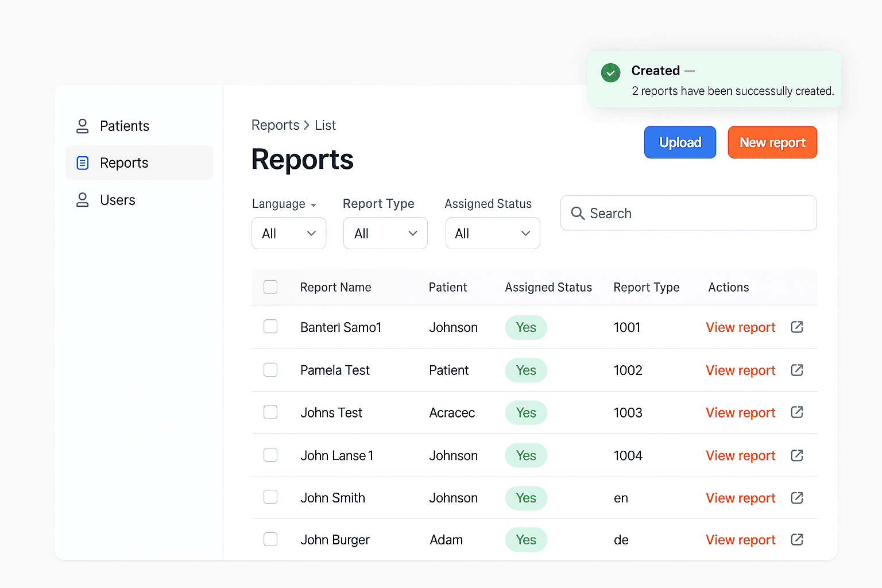Click View report for Johns Test

pos(741,413)
